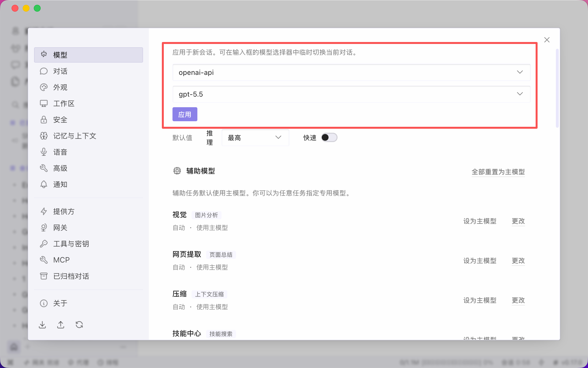
Task: Click the key icon for 工具与密钥
Action: (x=44, y=244)
